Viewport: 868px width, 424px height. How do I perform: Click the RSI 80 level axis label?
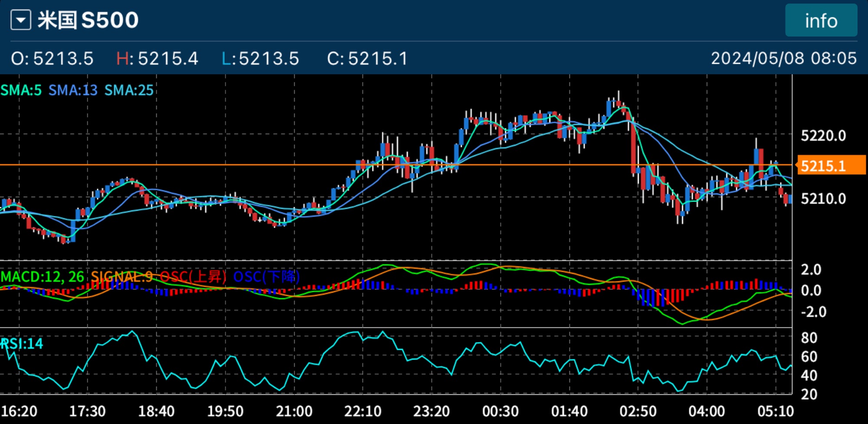809,338
